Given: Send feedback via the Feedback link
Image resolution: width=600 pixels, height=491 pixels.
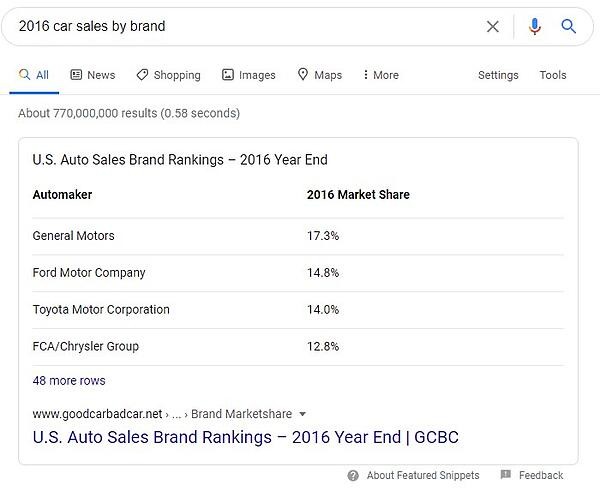Looking at the screenshot, I should click(541, 475).
